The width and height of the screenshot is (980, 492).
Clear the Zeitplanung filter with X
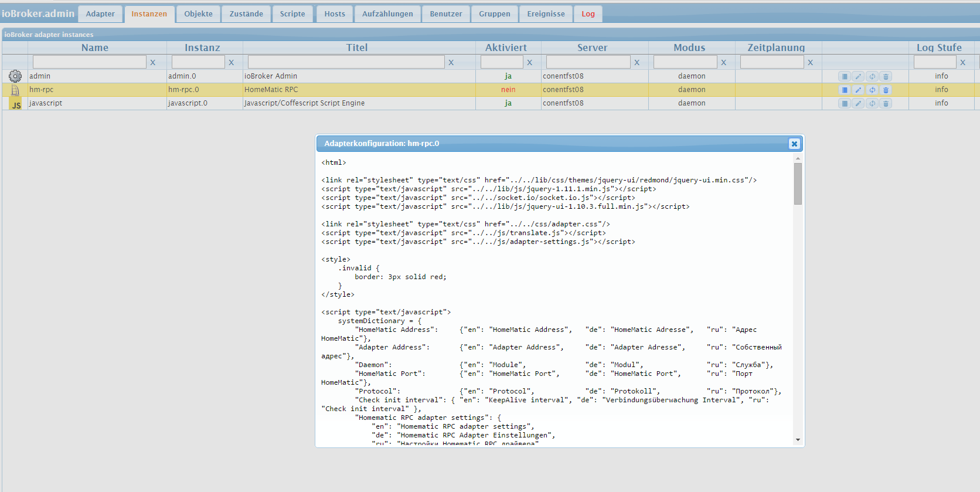pyautogui.click(x=811, y=62)
